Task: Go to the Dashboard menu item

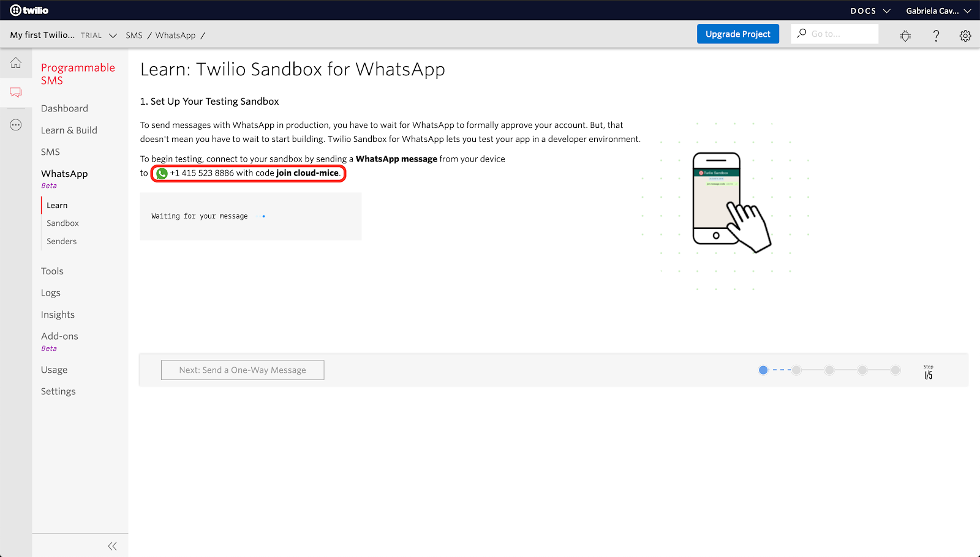Action: [64, 108]
